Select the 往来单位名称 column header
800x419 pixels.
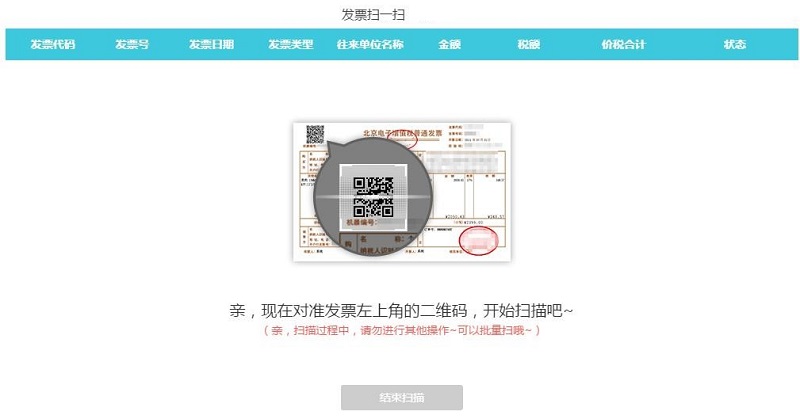[370, 44]
